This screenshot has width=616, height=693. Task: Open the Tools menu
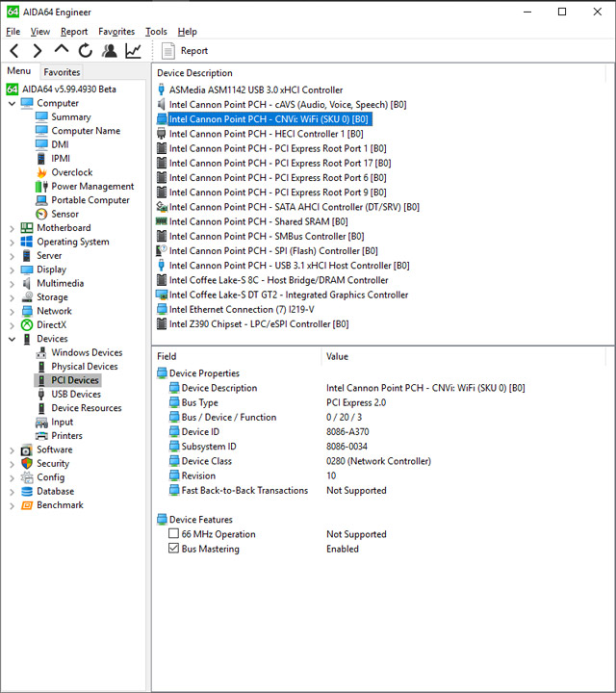156,32
